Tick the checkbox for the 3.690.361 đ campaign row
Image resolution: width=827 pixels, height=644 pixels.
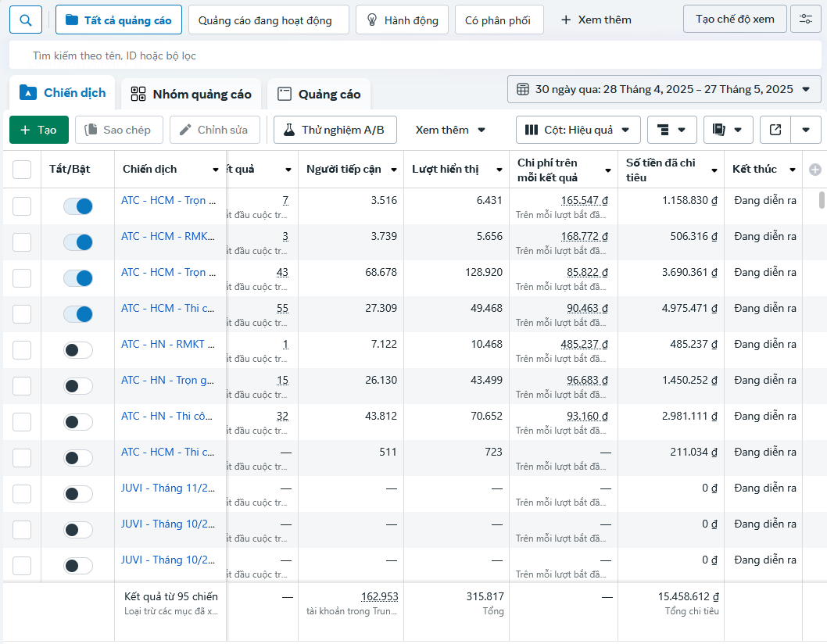[x=22, y=278]
